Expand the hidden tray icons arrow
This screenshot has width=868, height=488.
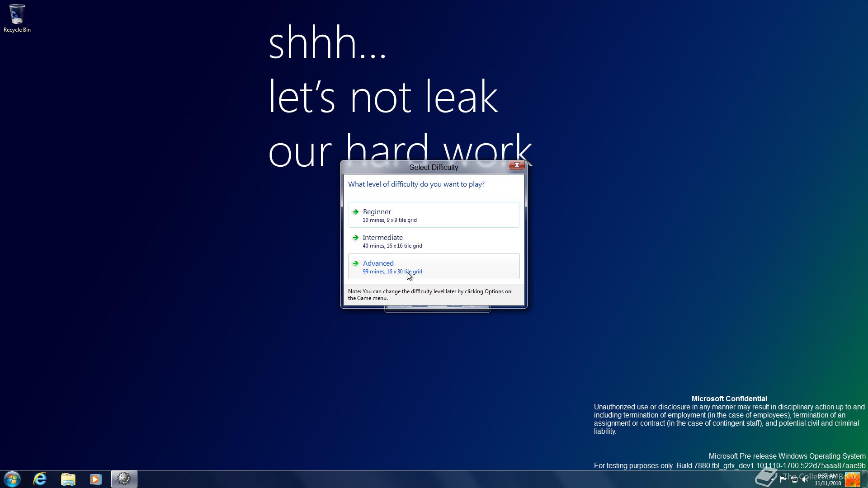772,479
